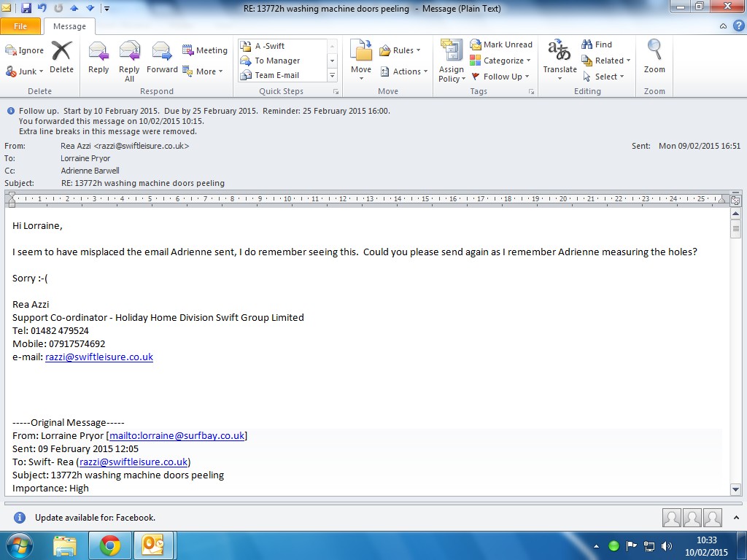Select the Message ribbon tab
This screenshot has height=560, width=747.
69,26
